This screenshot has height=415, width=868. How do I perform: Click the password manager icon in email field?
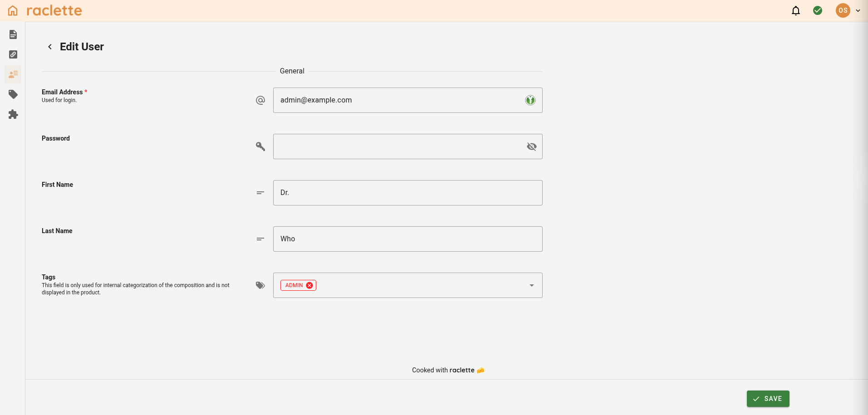[530, 100]
